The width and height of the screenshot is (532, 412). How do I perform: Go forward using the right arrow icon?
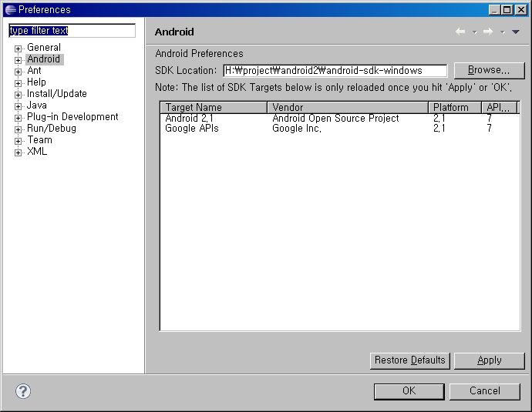click(488, 32)
